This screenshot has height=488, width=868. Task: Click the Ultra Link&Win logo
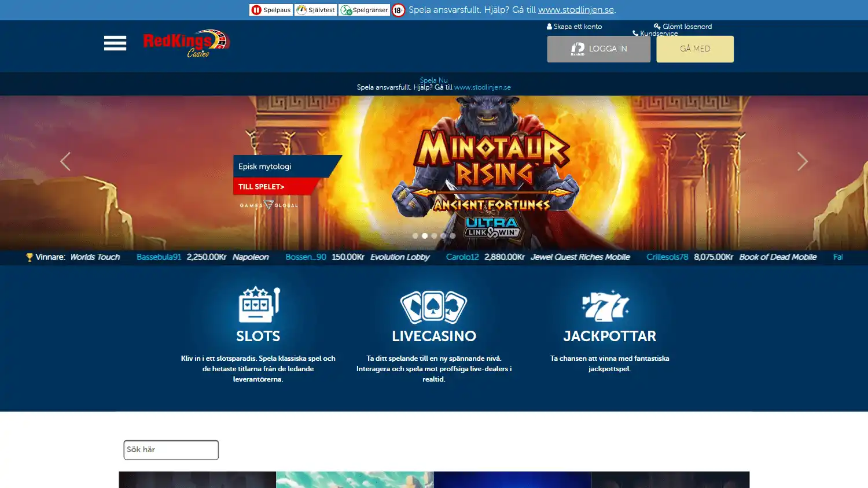(492, 228)
